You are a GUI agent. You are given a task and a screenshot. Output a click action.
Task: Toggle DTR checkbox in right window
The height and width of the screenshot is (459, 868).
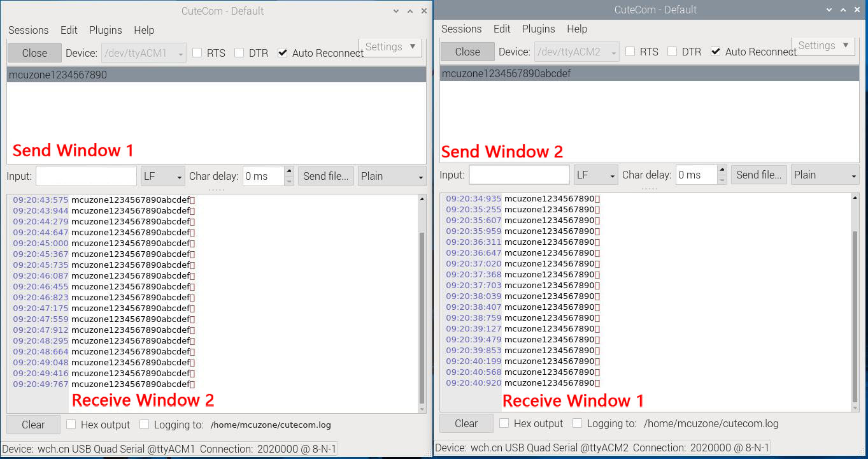pos(672,52)
